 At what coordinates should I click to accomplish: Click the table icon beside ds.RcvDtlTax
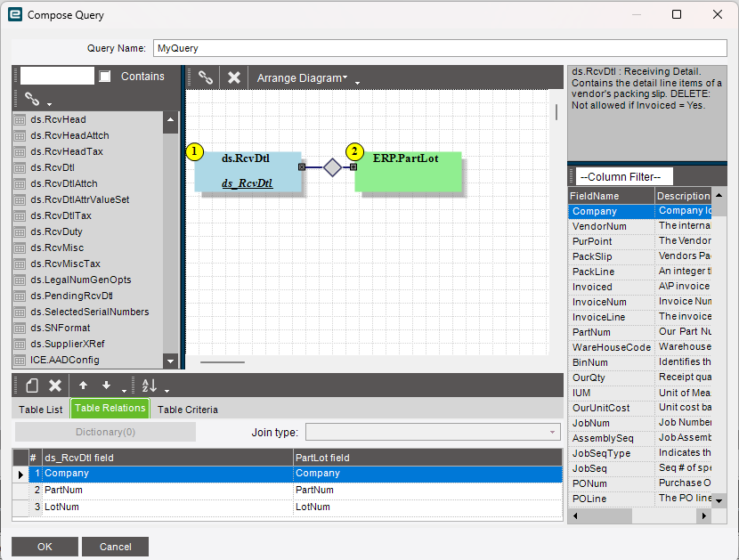[x=20, y=215]
